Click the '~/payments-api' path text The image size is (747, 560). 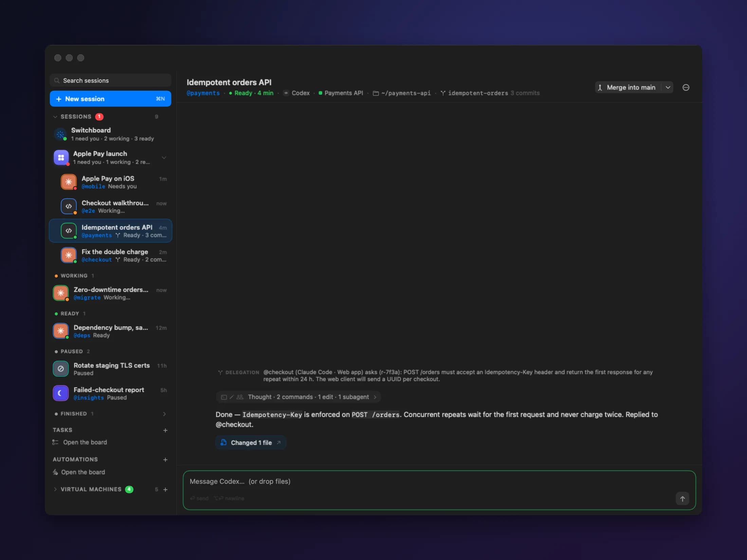point(406,93)
